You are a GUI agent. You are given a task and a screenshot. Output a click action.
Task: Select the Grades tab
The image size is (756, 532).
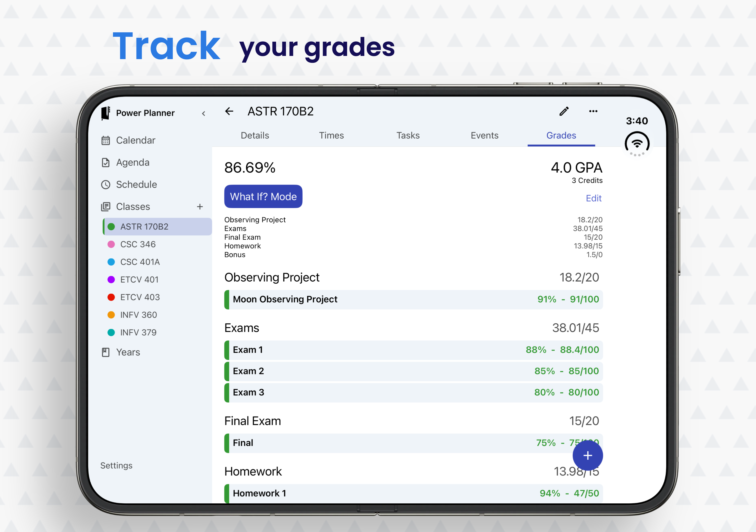(561, 135)
